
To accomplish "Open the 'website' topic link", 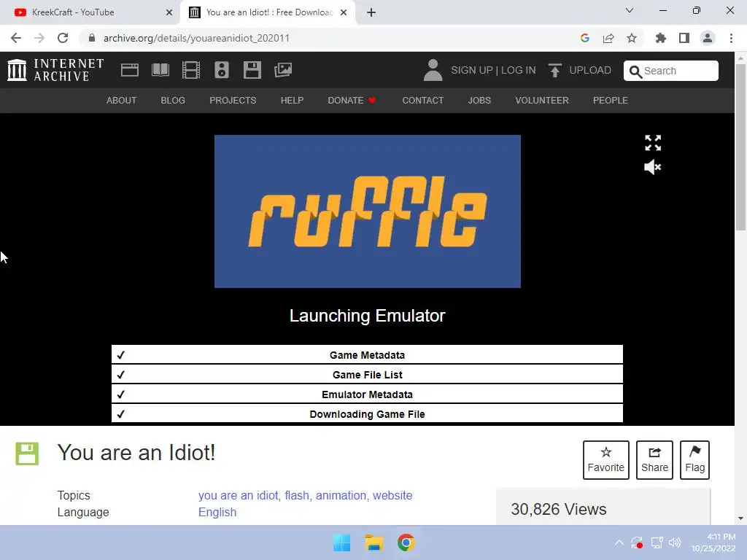I will click(392, 495).
